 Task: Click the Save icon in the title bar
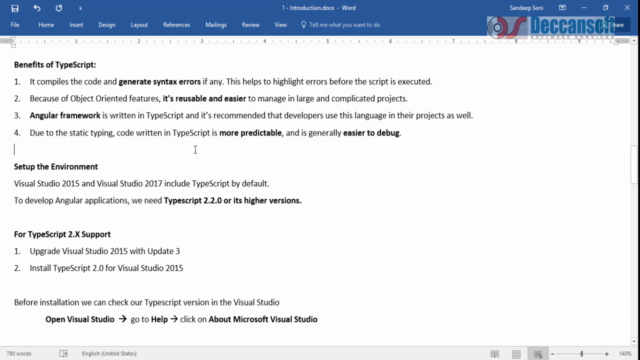[x=15, y=8]
